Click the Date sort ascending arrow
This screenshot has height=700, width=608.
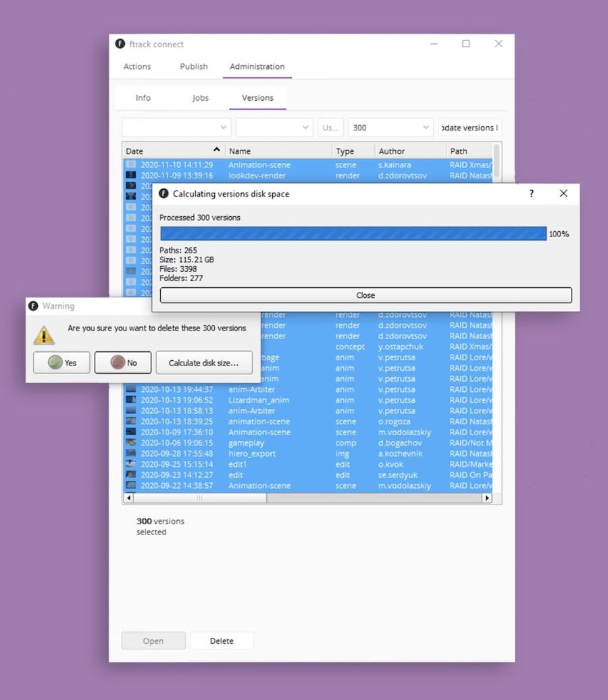click(216, 149)
